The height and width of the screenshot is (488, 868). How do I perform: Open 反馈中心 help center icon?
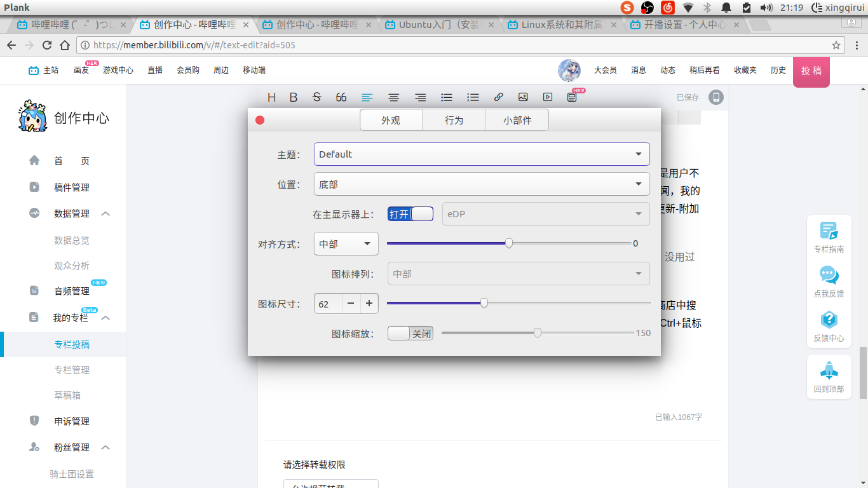pos(829,327)
